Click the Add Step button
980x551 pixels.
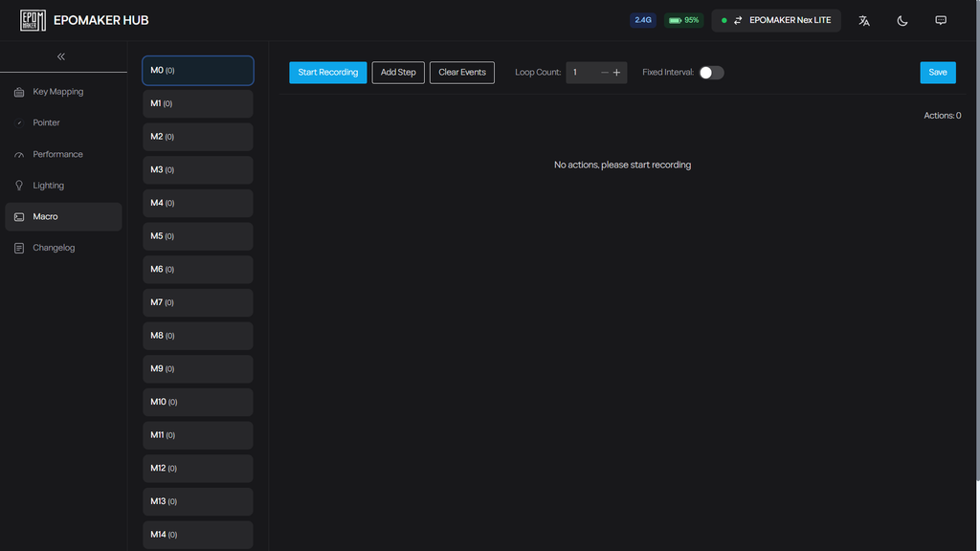click(x=398, y=73)
